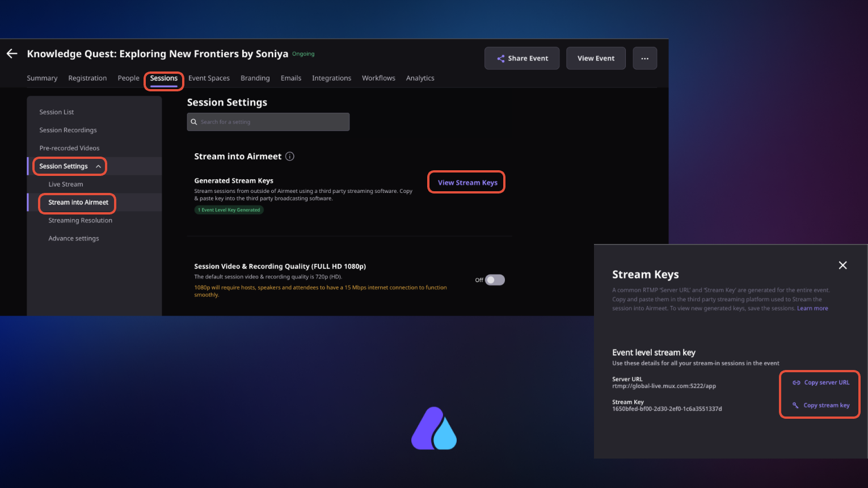Screen dimensions: 868x488
Task: Follow the Learn more link
Action: pos(812,309)
